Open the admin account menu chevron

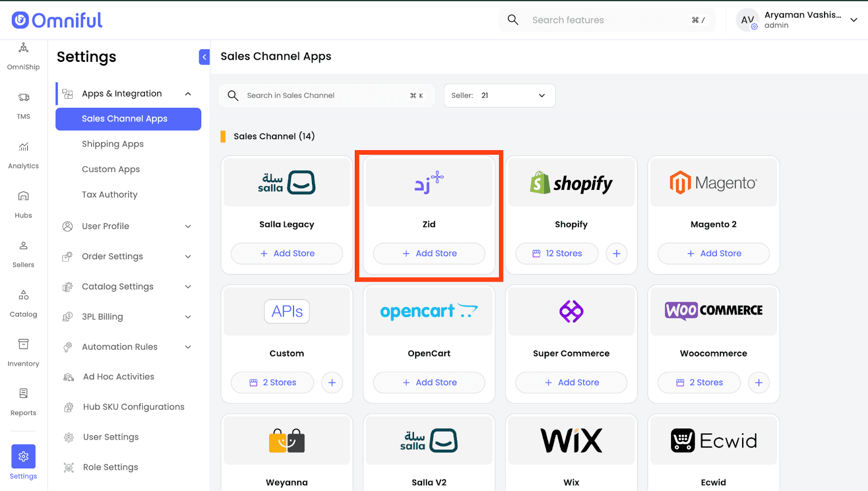pos(853,20)
